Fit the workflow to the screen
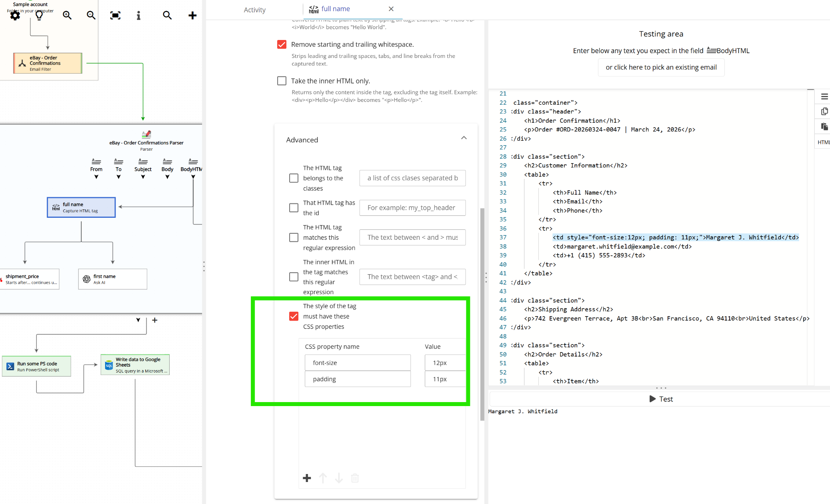This screenshot has height=504, width=830. click(115, 15)
